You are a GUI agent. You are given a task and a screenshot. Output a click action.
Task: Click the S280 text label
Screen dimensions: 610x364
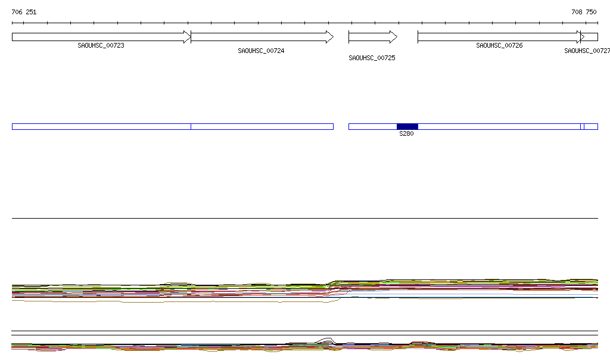coord(406,134)
